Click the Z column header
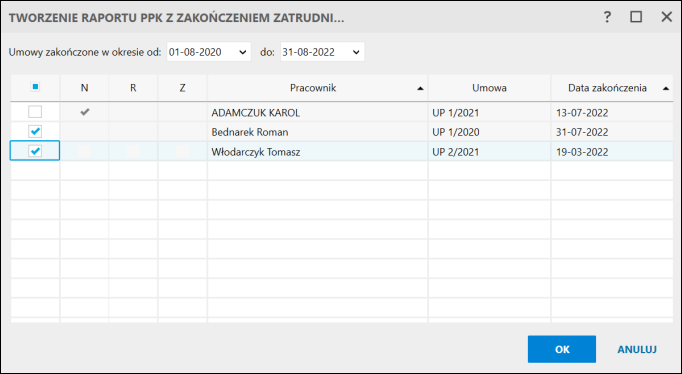682x374 pixels. (x=182, y=88)
